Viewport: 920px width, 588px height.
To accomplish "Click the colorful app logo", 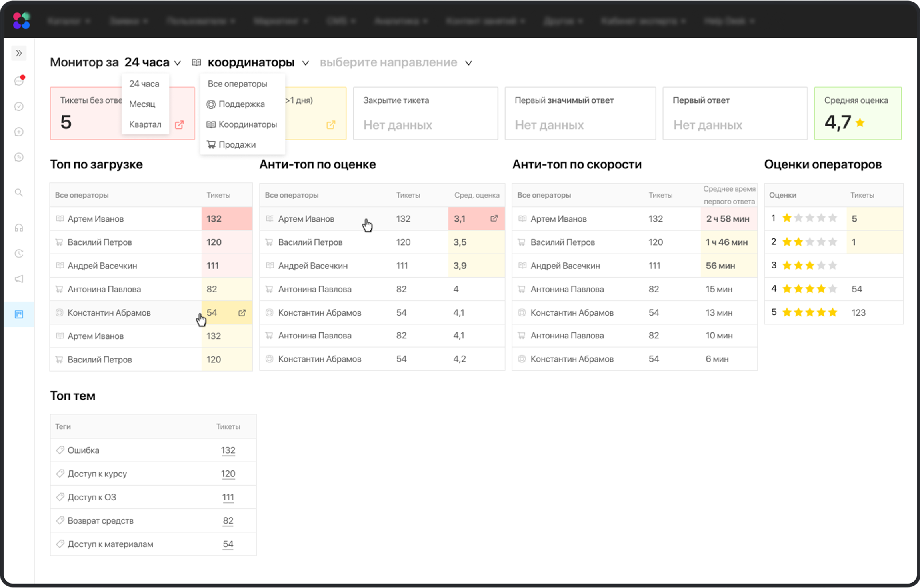I will tap(21, 20).
